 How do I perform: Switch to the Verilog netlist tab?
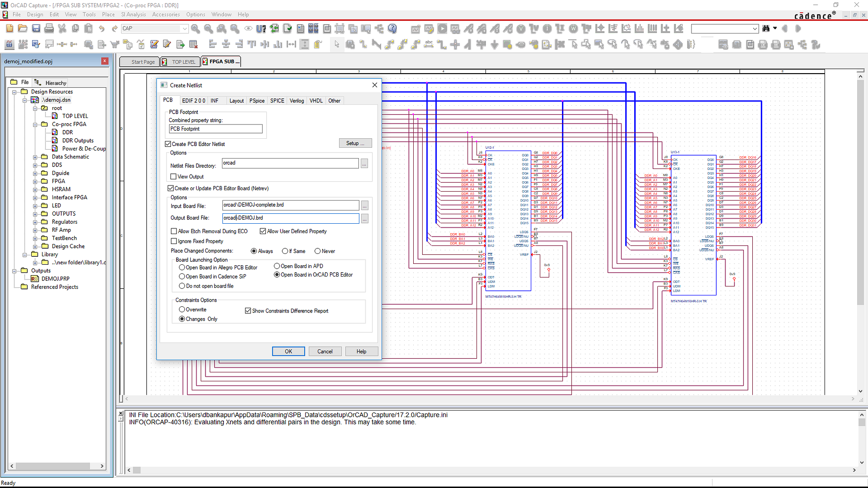click(297, 101)
